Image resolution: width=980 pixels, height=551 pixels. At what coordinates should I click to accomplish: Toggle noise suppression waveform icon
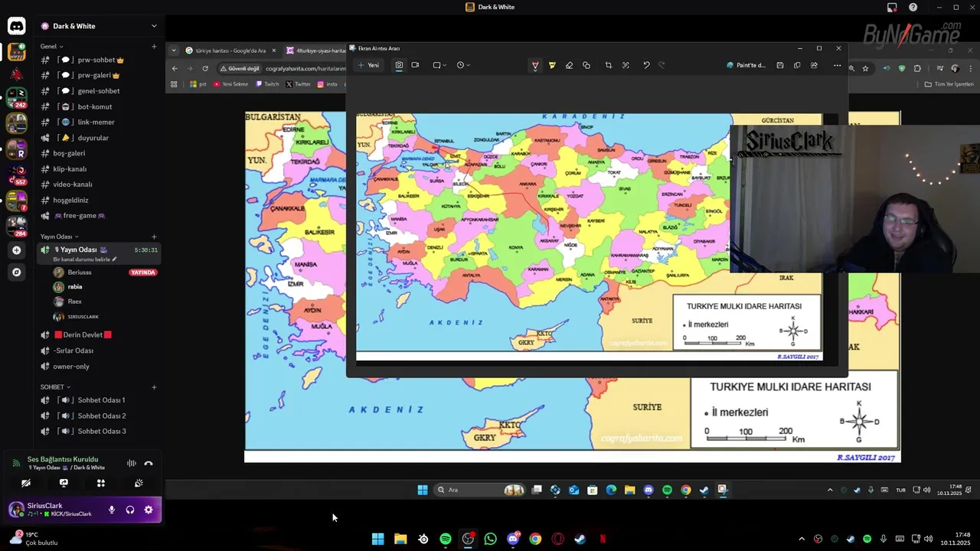(x=131, y=463)
